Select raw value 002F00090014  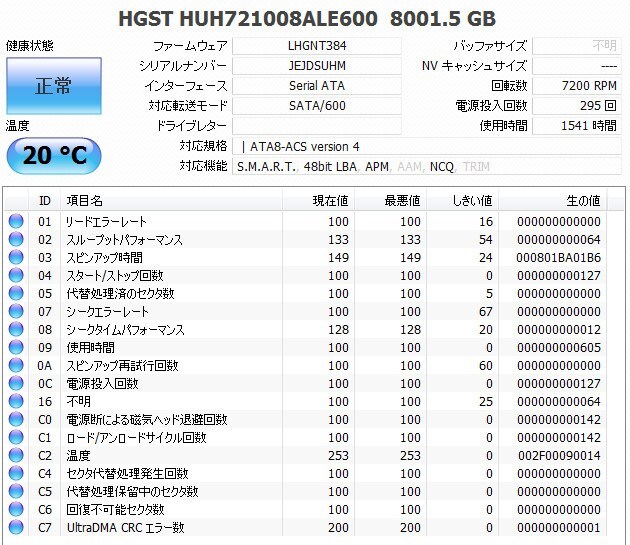pos(559,456)
